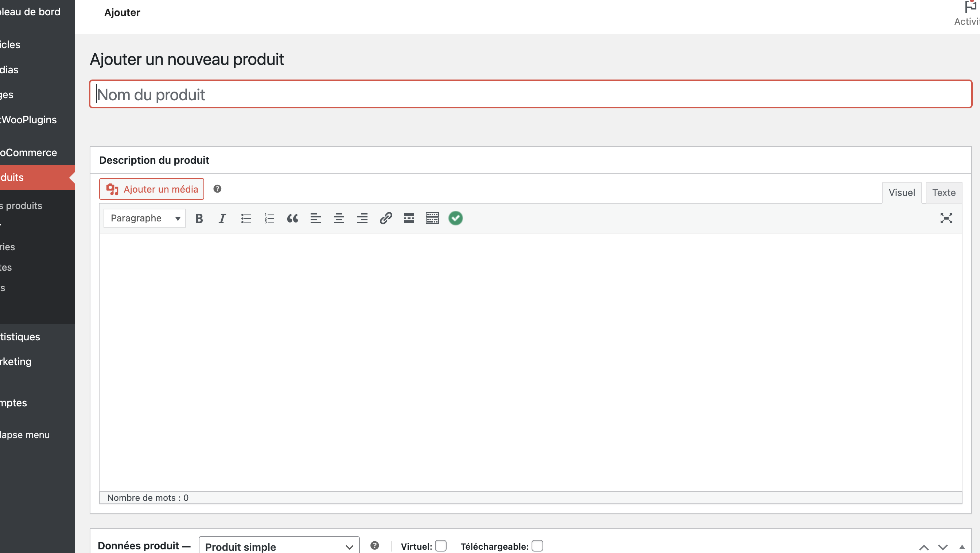
Task: Apply italic formatting in editor
Action: point(222,219)
